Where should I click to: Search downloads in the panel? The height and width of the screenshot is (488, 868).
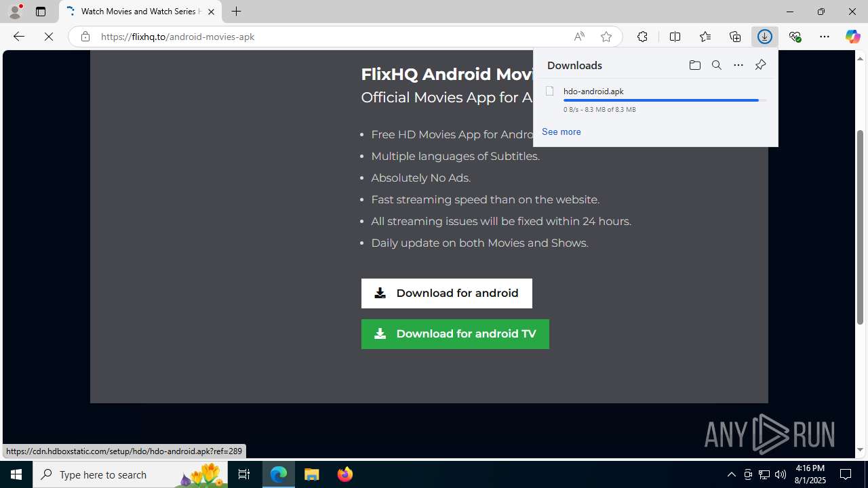coord(716,65)
